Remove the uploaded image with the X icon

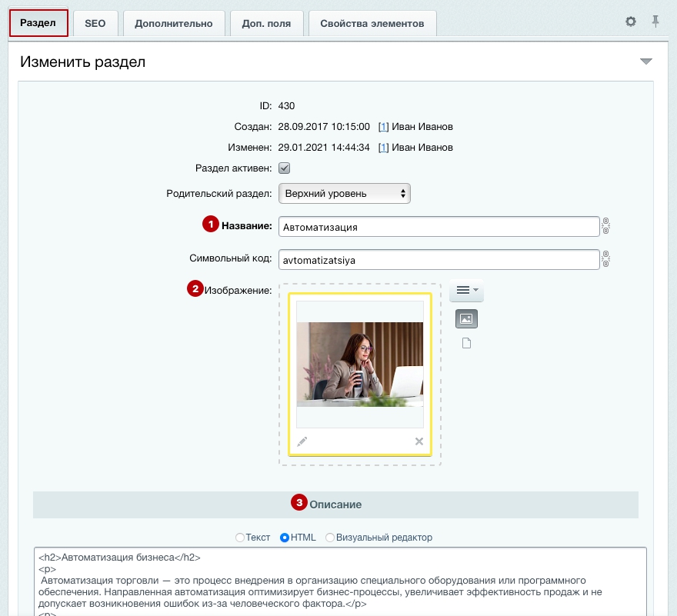coord(419,441)
